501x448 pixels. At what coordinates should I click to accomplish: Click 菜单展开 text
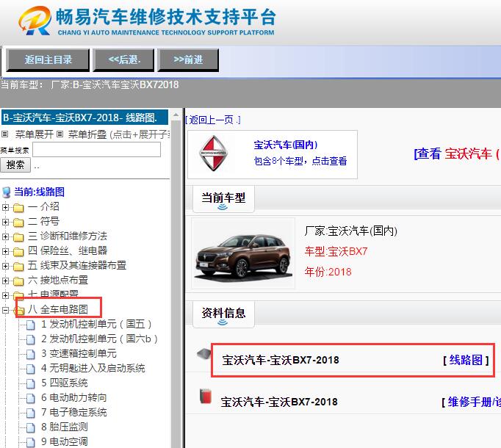[x=35, y=134]
